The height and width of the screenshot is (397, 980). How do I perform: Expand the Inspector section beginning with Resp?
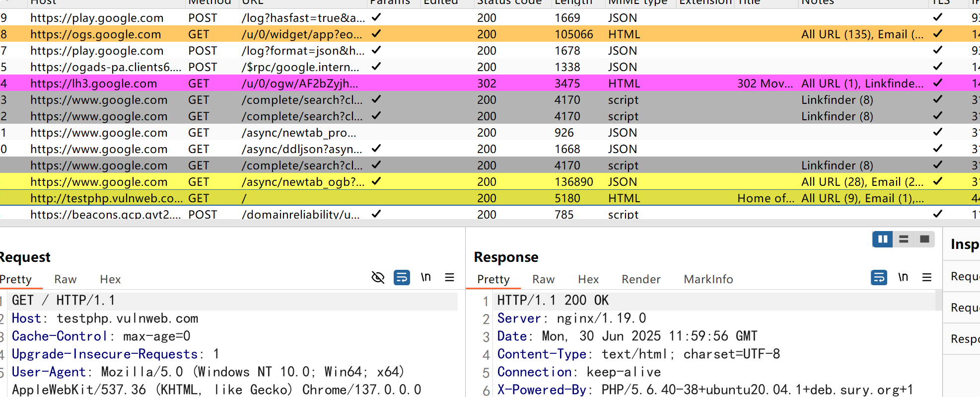(965, 339)
